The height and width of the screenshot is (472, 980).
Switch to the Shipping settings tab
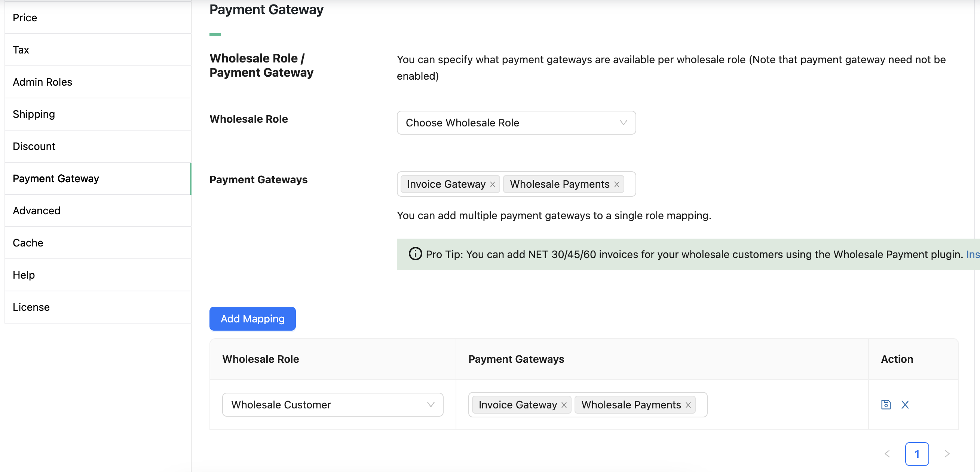[x=34, y=114]
